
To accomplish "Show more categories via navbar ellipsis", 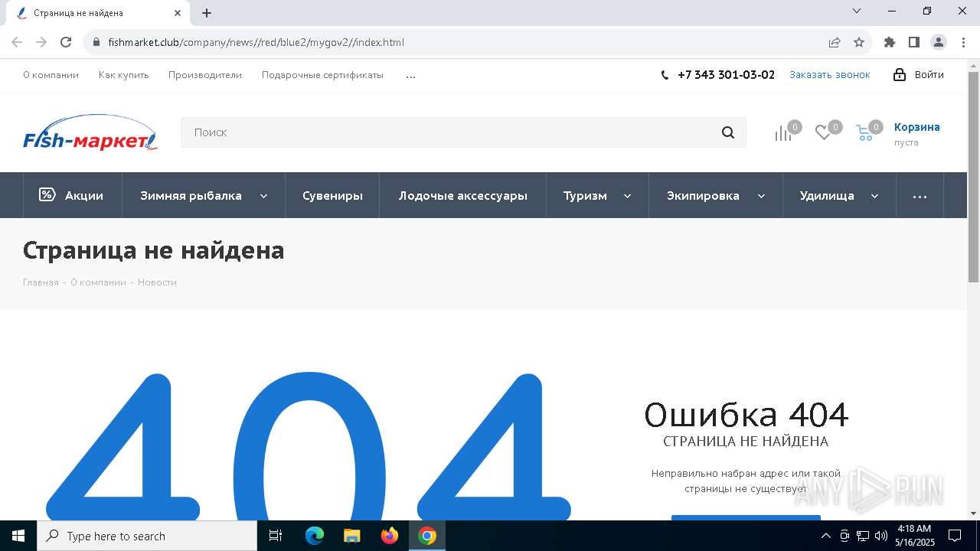I will (920, 196).
